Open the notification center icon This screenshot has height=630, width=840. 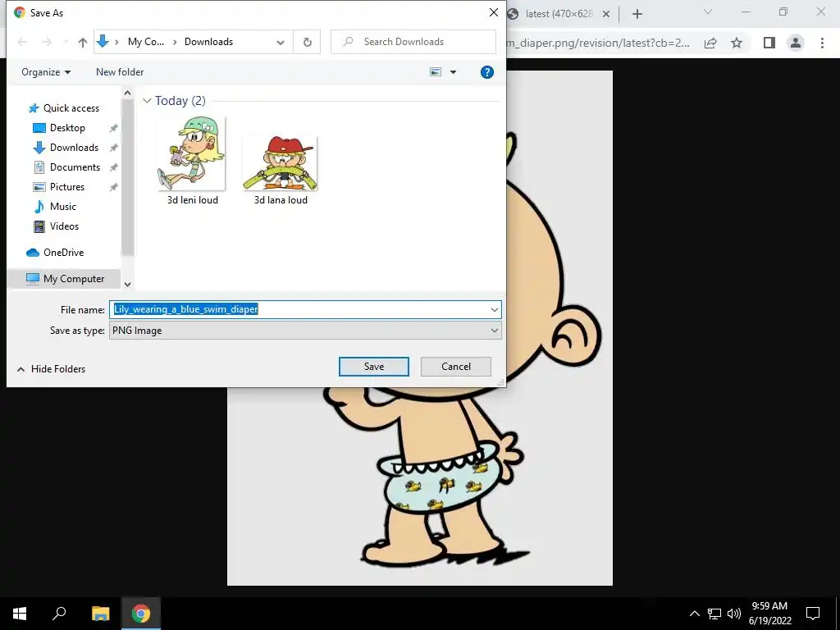(x=813, y=614)
